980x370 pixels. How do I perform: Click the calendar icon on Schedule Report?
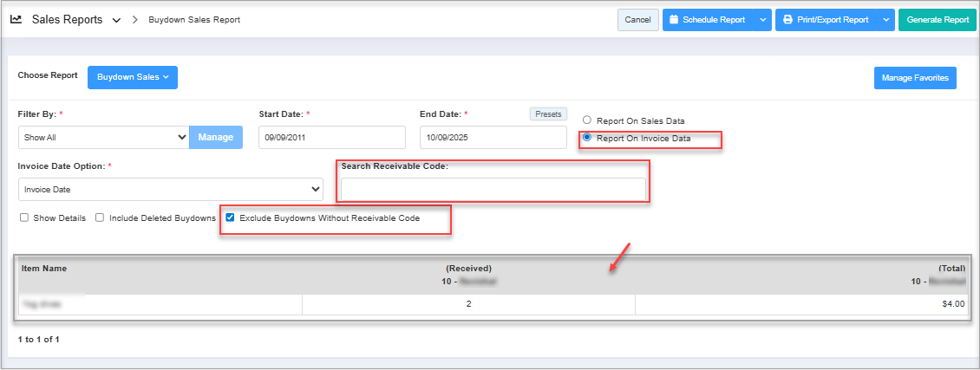(x=674, y=20)
